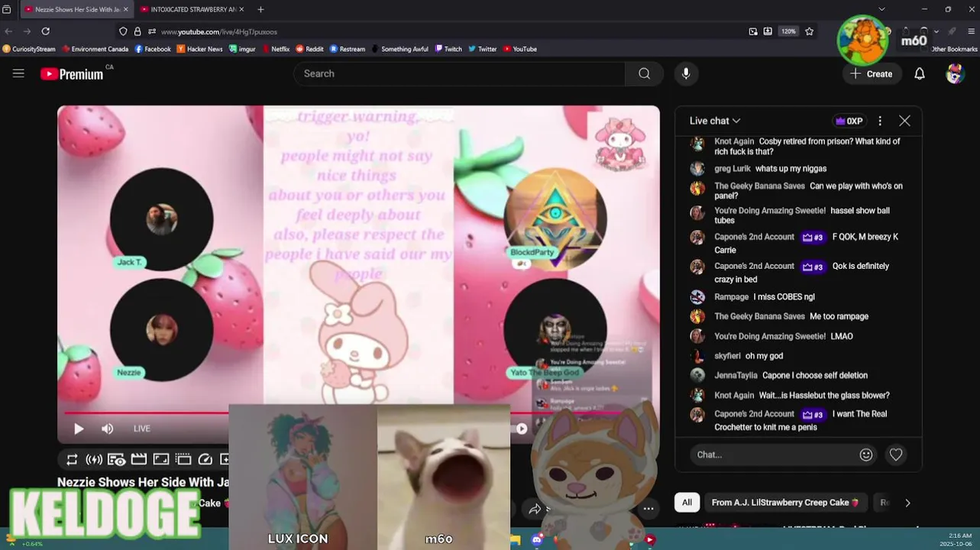980x550 pixels.
Task: Close the live chat panel
Action: click(904, 121)
